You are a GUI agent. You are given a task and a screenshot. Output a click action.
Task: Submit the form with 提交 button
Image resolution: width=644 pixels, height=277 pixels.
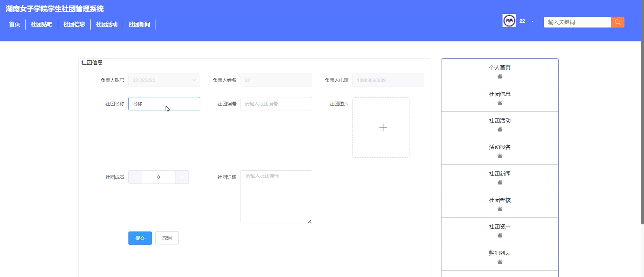pos(140,238)
